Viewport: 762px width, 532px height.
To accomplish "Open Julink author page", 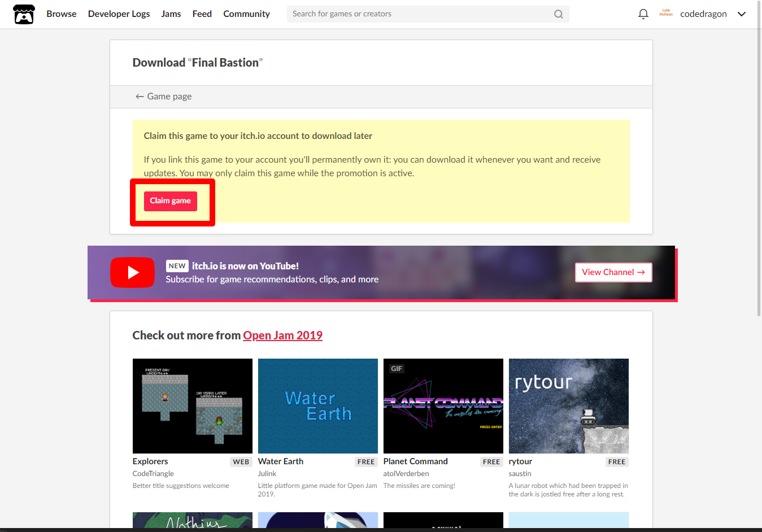I will coord(267,474).
